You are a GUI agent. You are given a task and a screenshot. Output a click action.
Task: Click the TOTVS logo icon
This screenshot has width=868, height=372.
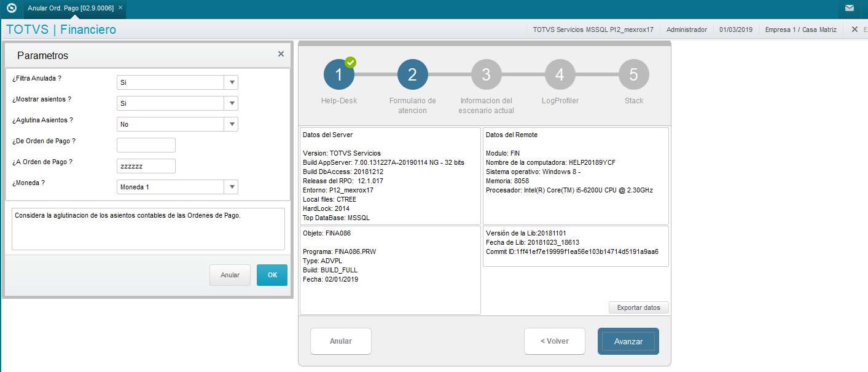tap(11, 8)
